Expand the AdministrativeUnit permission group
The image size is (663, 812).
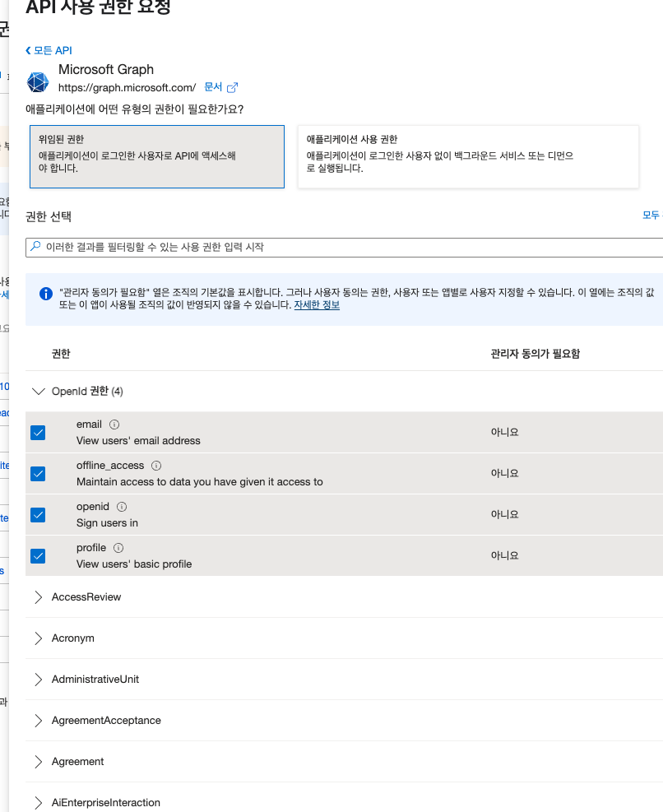coord(39,679)
